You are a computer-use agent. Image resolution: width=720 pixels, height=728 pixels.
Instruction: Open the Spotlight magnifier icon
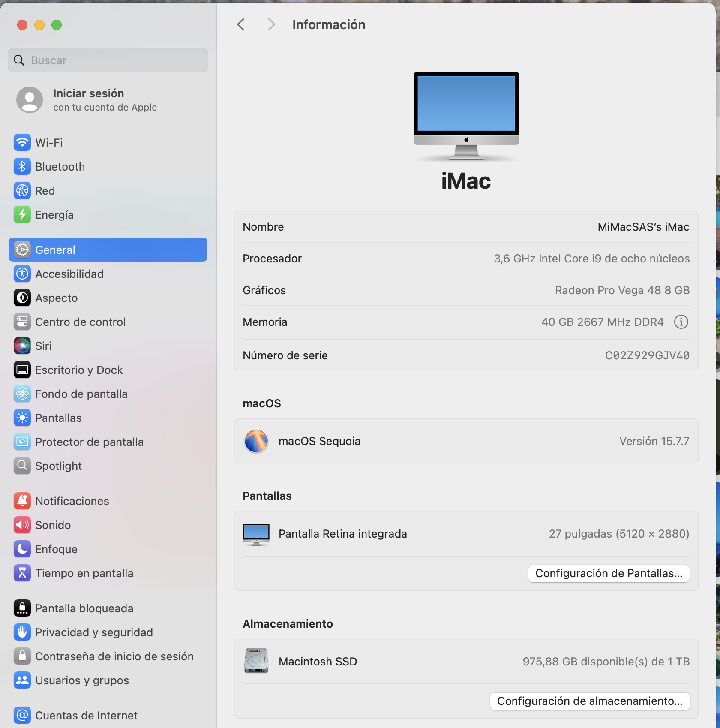click(22, 466)
